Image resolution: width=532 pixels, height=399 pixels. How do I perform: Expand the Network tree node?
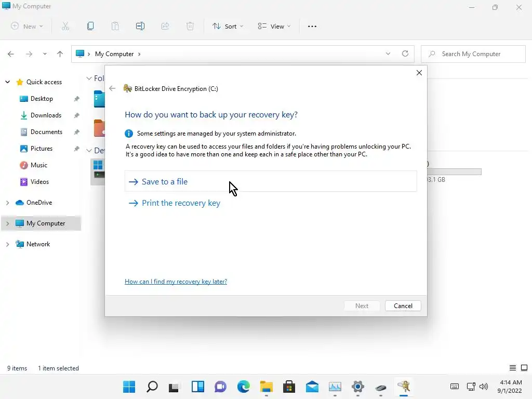pos(7,244)
